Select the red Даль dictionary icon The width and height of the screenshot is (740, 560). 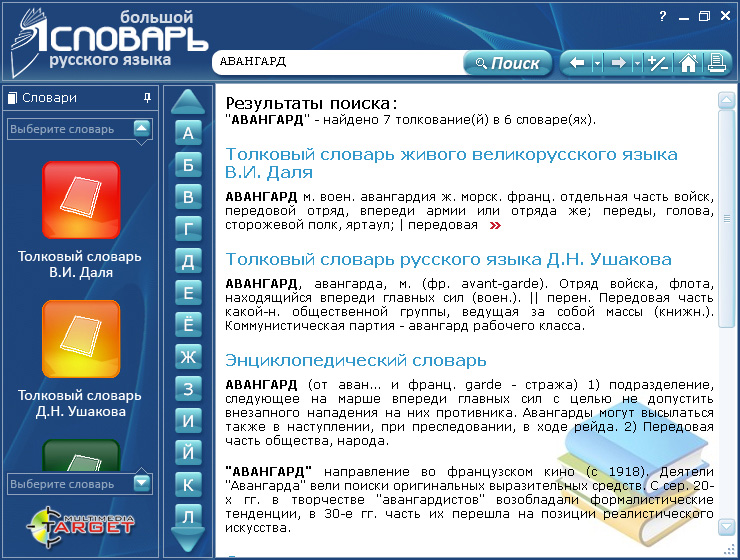[x=81, y=200]
